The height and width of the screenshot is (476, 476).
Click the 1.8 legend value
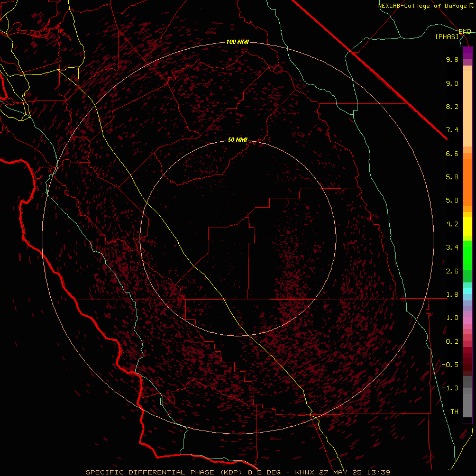click(452, 295)
